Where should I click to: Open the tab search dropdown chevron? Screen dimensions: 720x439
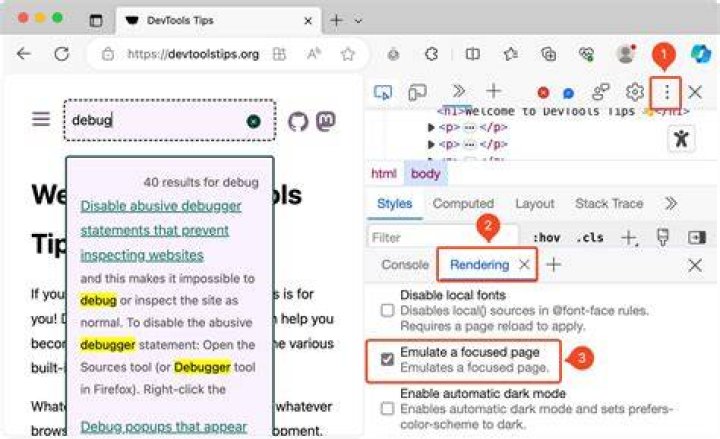(358, 21)
